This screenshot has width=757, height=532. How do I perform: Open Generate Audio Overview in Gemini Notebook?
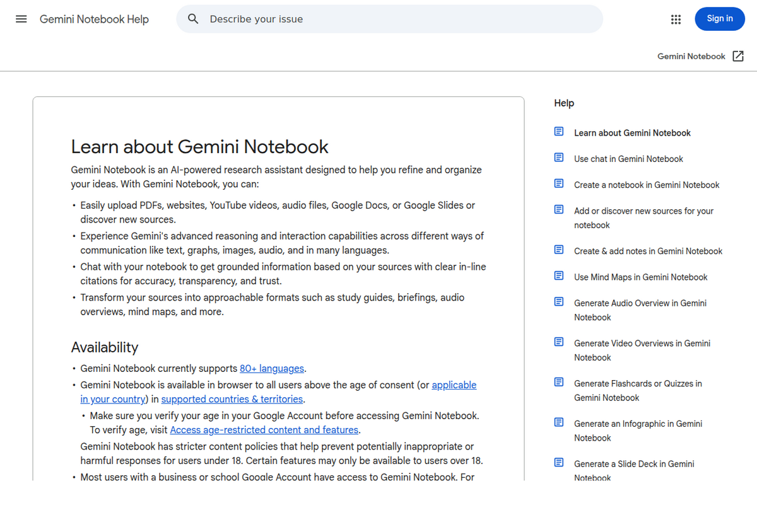click(x=640, y=310)
